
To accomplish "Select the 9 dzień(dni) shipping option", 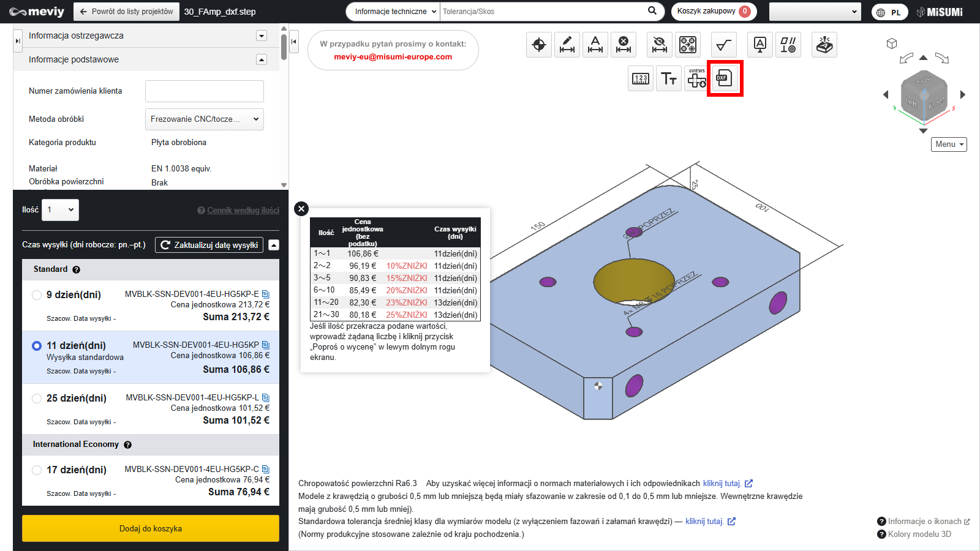I will (x=37, y=295).
